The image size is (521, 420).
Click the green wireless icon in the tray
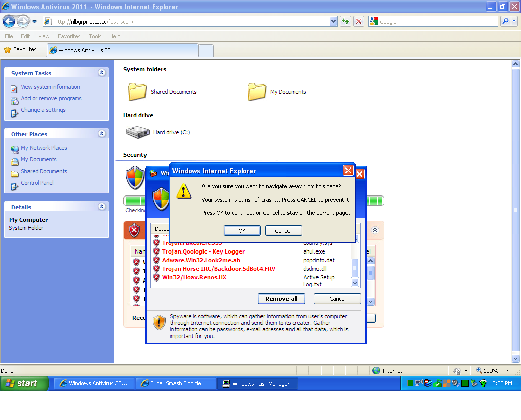(482, 383)
